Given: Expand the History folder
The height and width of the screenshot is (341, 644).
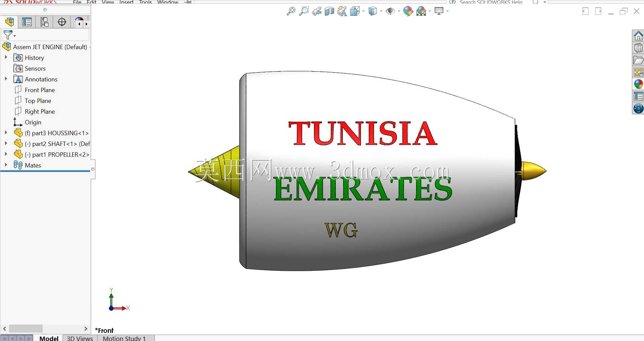Looking at the screenshot, I should point(6,57).
